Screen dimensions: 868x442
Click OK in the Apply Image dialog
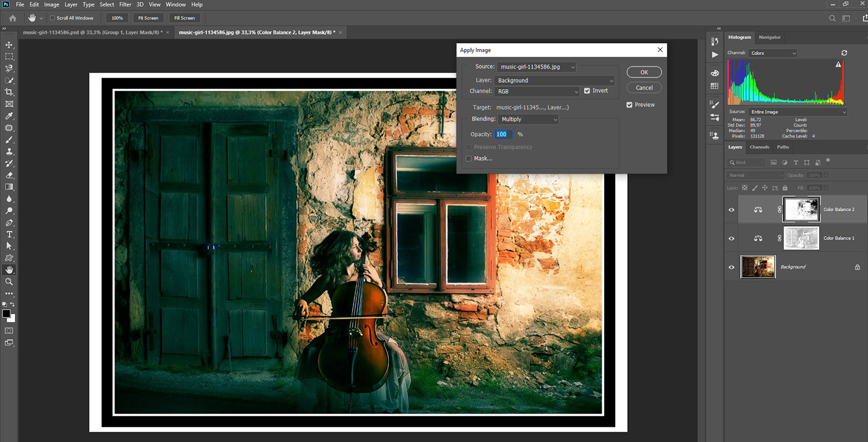pos(644,72)
